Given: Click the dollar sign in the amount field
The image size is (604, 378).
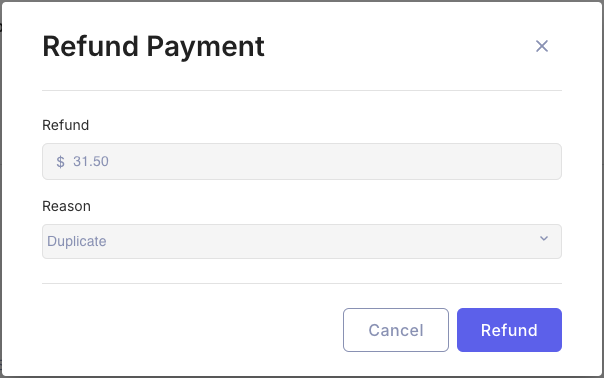Looking at the screenshot, I should pos(60,161).
